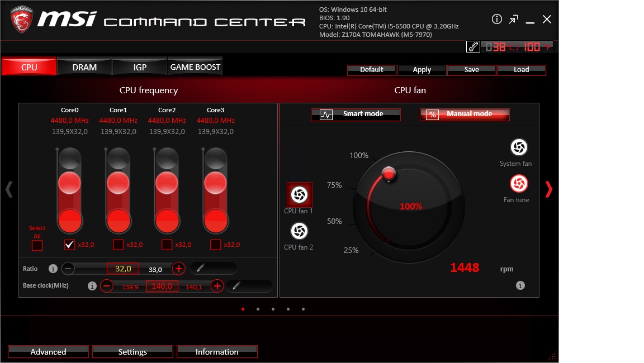Click the Base clock 139,9 value
Screen dimensions: 644x363
(x=130, y=286)
